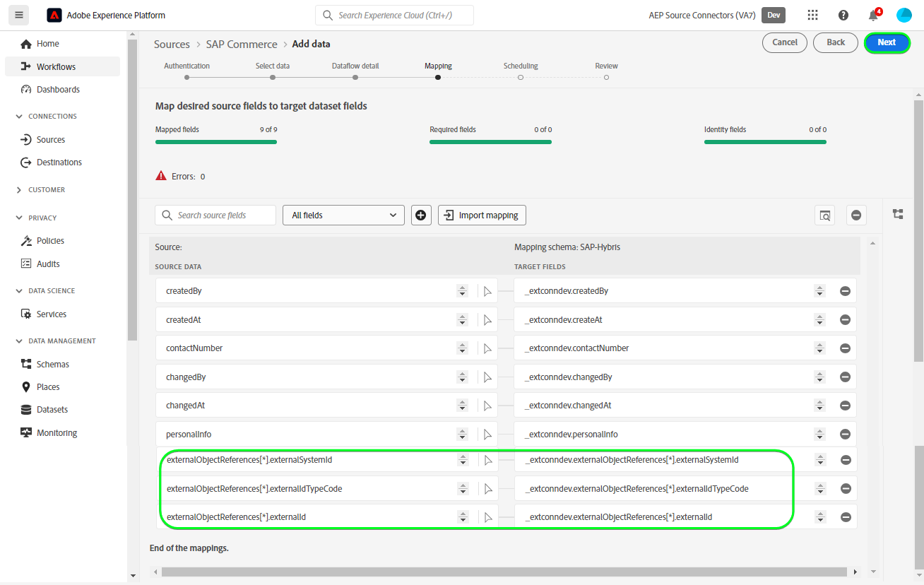Select source field picker for createdAt

[487, 320]
